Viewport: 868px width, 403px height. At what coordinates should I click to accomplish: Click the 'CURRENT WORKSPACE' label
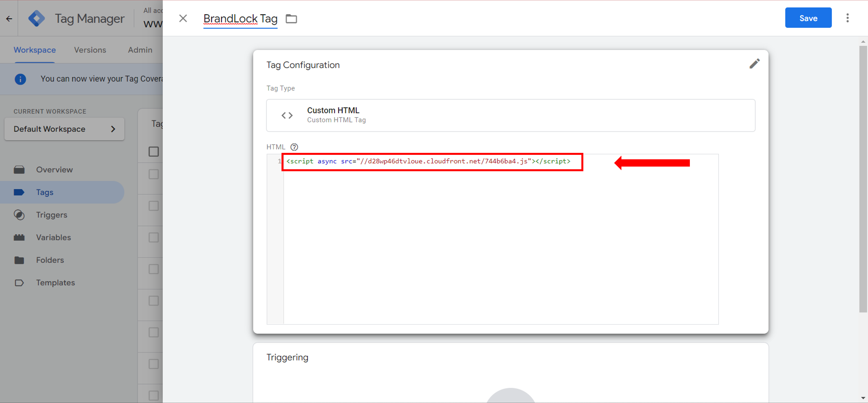(50, 111)
